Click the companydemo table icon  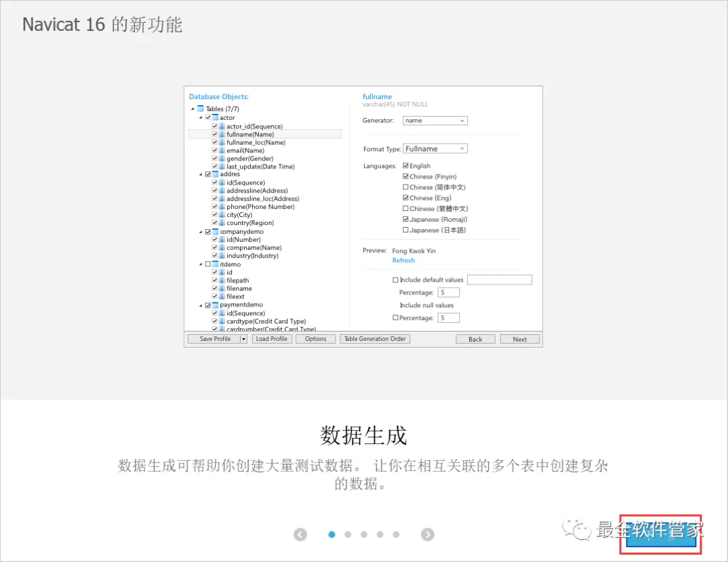(x=215, y=232)
